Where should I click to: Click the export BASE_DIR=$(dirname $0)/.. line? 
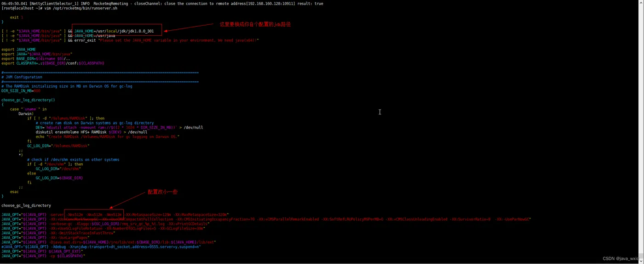click(35, 58)
